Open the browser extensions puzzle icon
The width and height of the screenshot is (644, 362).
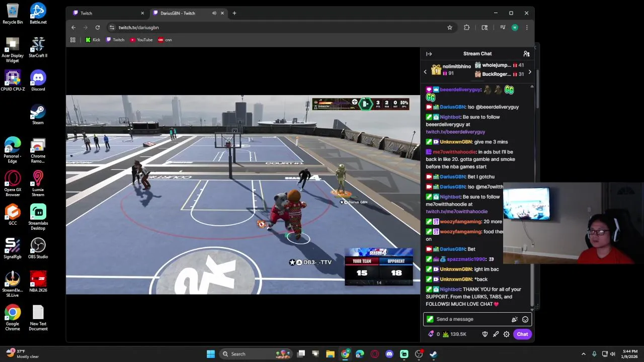click(467, 28)
